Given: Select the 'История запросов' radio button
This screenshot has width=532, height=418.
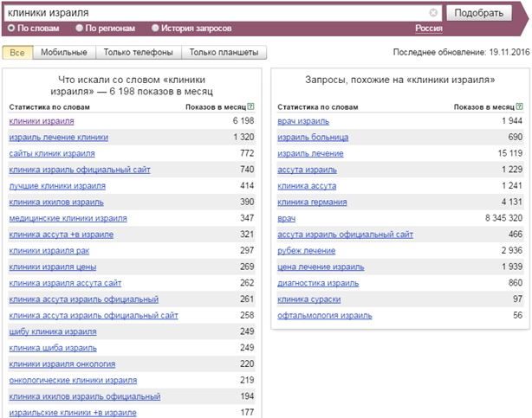Looking at the screenshot, I should tap(155, 28).
